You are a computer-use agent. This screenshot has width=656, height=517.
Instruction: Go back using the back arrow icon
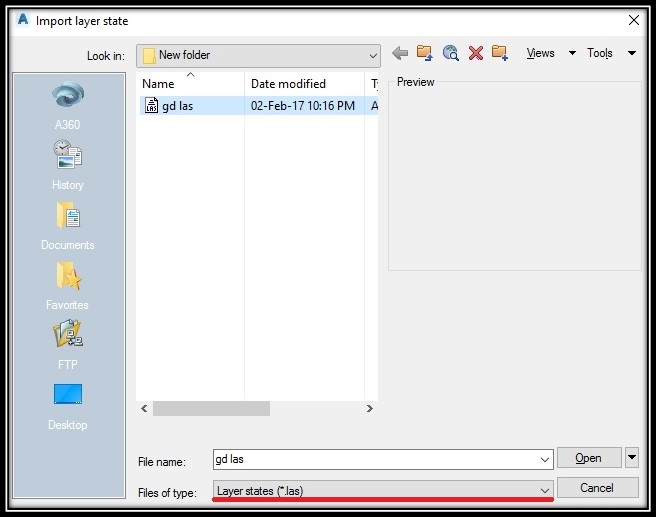tap(400, 53)
